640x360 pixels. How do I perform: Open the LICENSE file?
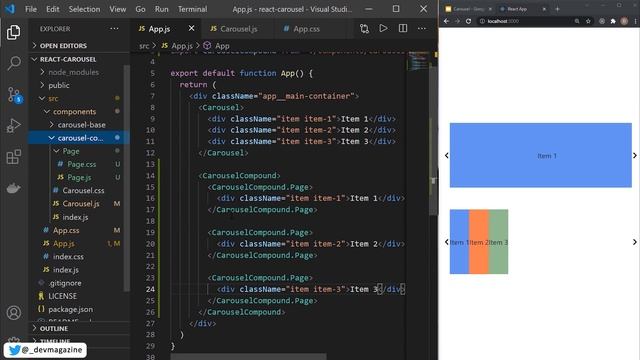point(62,296)
